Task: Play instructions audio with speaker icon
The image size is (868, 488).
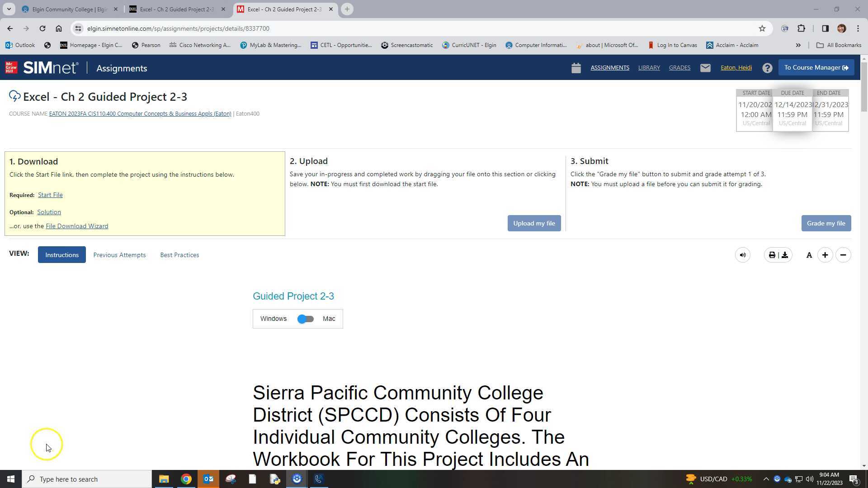Action: 743,255
